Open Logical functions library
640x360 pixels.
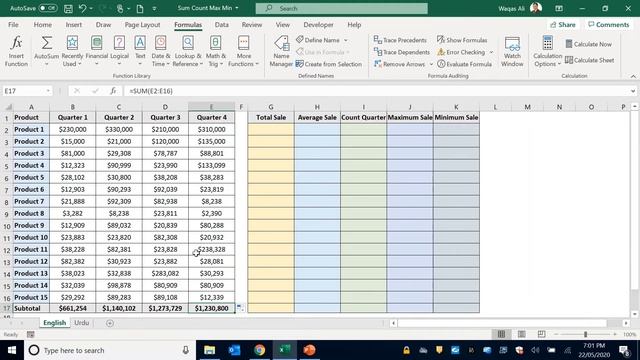tap(119, 51)
